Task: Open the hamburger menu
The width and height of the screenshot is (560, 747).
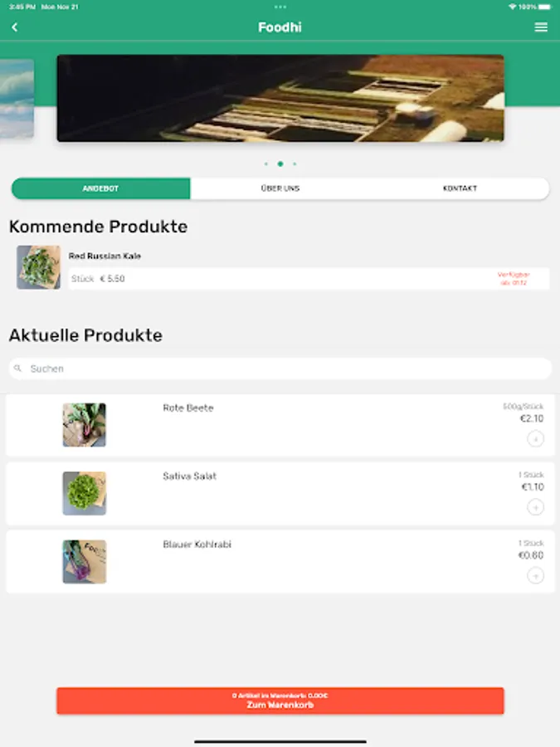Action: pos(541,27)
